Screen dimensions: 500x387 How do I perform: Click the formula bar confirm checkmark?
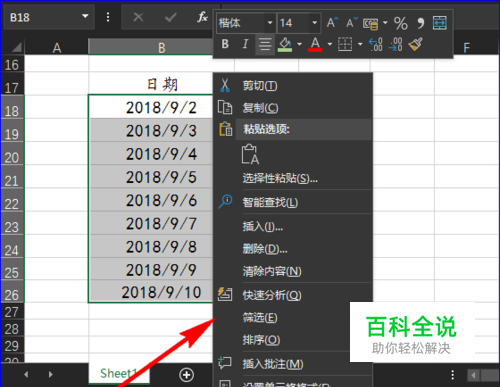(x=171, y=17)
